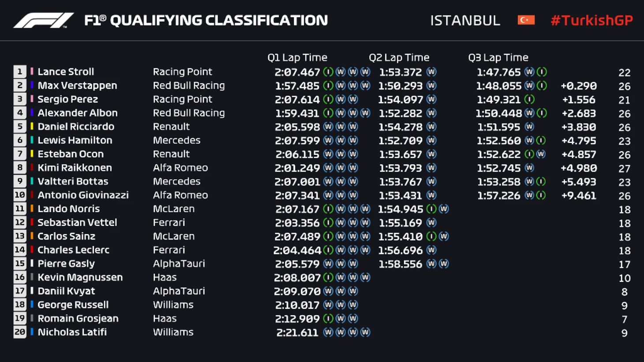
Task: Click the wet tyre icon beside Raikkonen's Q3 time
Action: pos(529,168)
